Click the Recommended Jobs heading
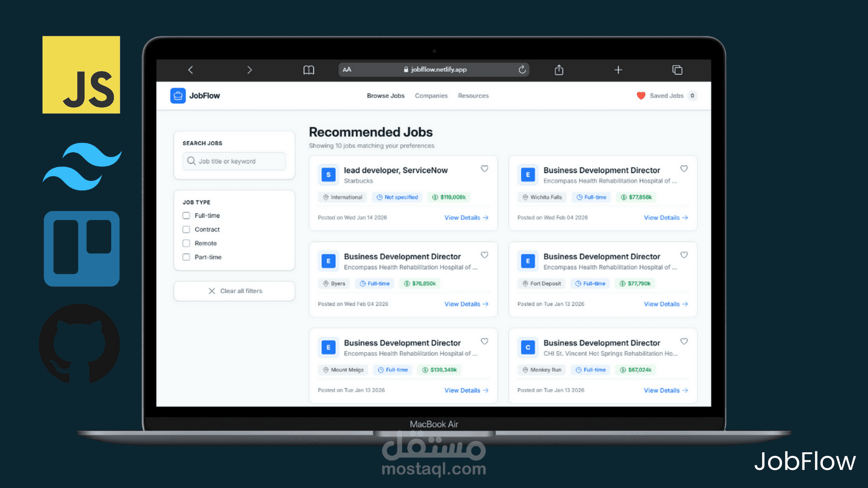 [x=371, y=132]
